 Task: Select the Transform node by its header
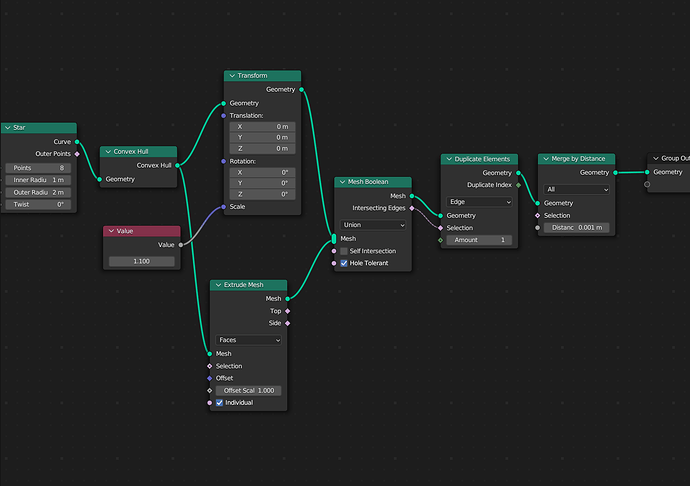(x=263, y=76)
